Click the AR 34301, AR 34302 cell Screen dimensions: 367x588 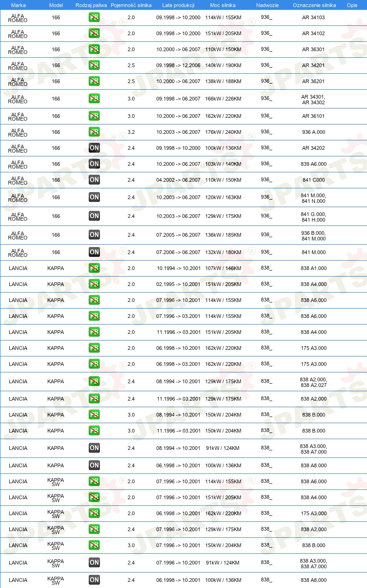(313, 100)
